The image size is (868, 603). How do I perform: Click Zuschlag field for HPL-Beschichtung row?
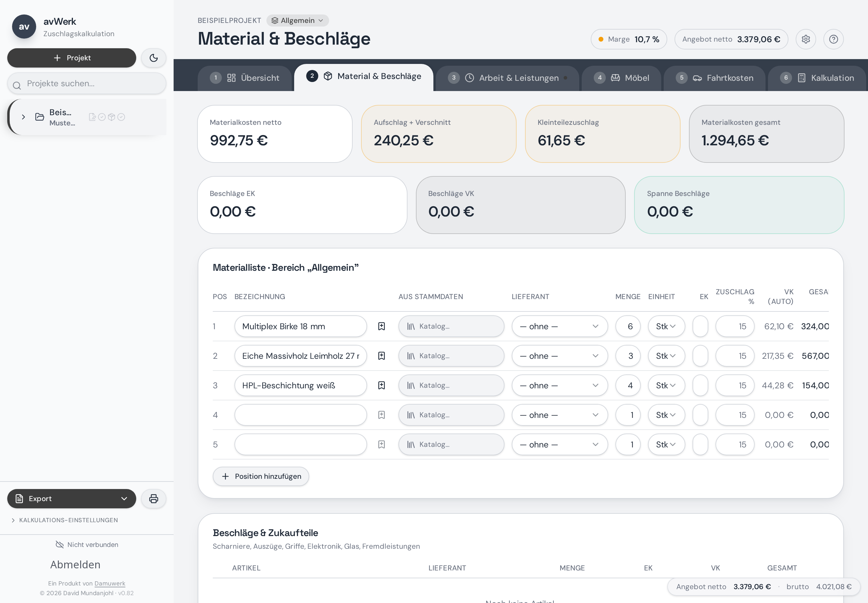[x=735, y=385]
